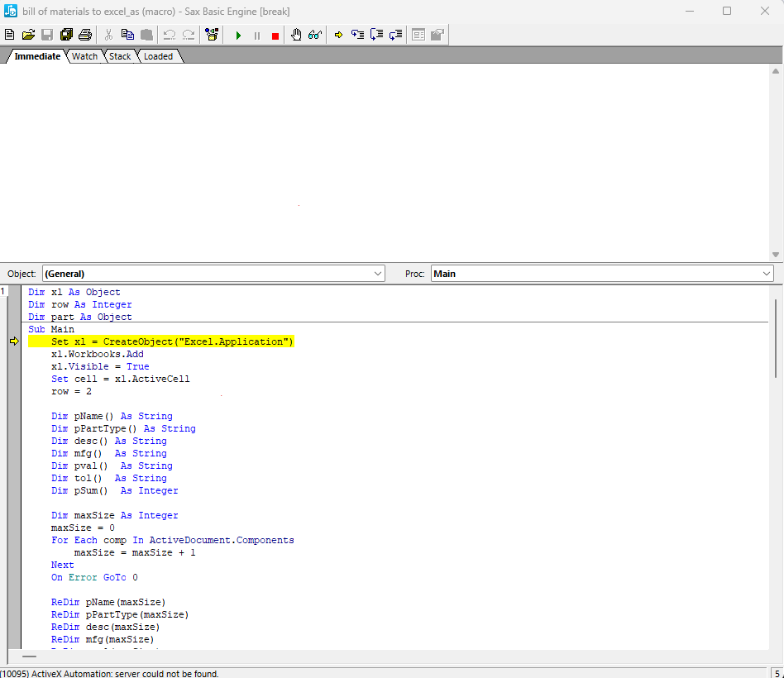
Task: Open a macro file with folder icon
Action: [28, 35]
